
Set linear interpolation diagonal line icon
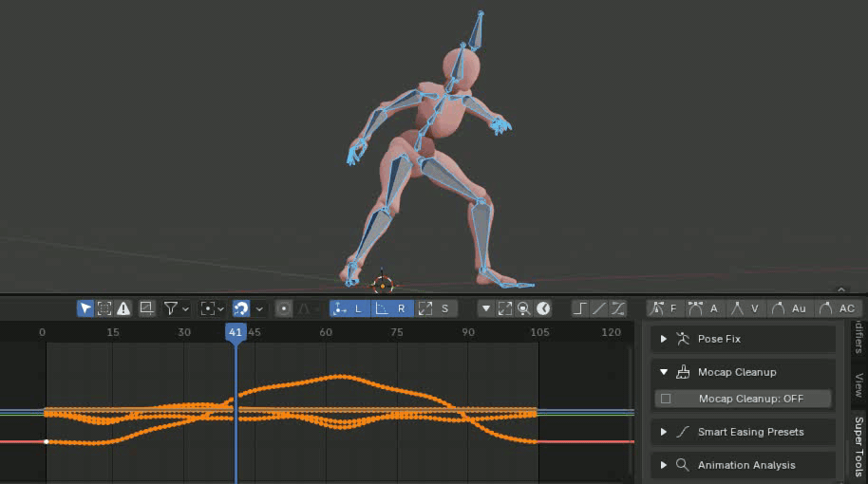tap(599, 308)
